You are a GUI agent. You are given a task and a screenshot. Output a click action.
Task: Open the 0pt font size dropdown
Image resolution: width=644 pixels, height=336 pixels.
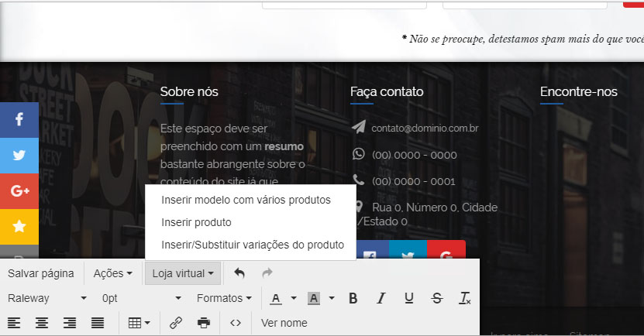tap(141, 298)
